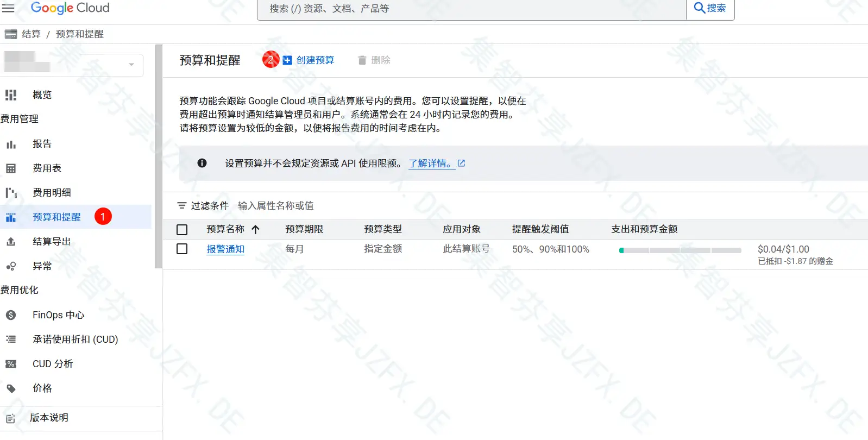Click the FinOps 中心 dollar icon

point(11,315)
